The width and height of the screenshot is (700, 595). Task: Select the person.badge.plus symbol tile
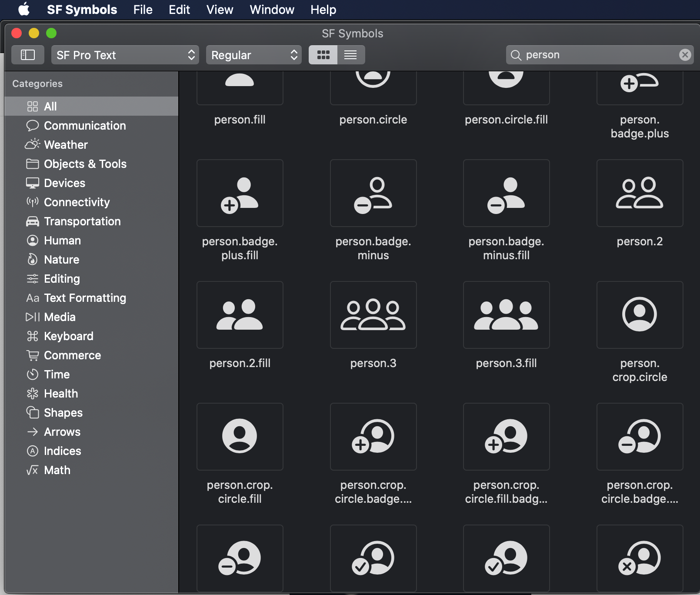(x=640, y=88)
